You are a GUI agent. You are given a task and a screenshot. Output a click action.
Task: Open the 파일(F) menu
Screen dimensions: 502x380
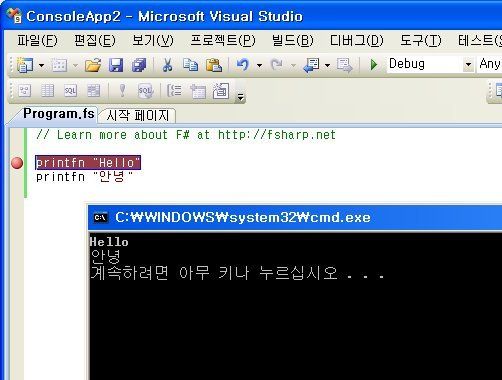point(37,41)
